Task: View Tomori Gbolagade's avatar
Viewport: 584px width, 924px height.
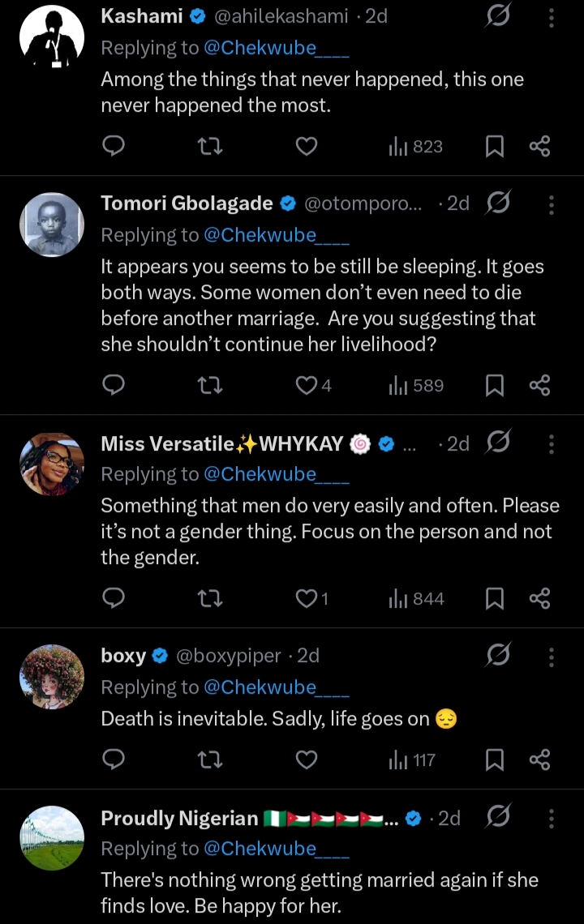Action: pyautogui.click(x=52, y=225)
